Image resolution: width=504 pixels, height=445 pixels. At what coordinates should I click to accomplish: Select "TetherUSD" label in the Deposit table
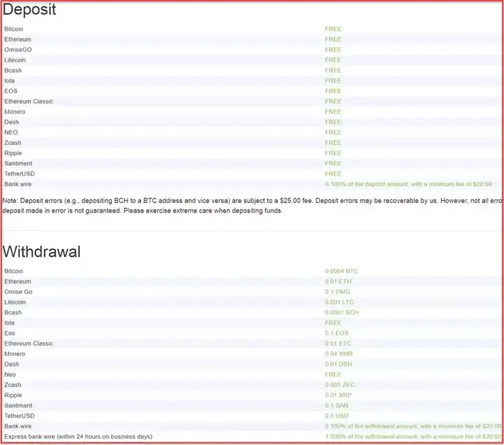pos(20,174)
